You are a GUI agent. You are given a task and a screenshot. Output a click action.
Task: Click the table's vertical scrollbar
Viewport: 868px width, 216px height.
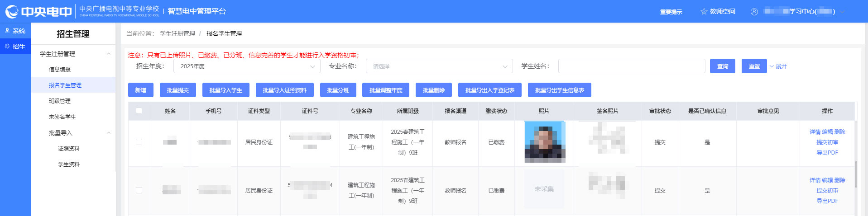(x=855, y=176)
